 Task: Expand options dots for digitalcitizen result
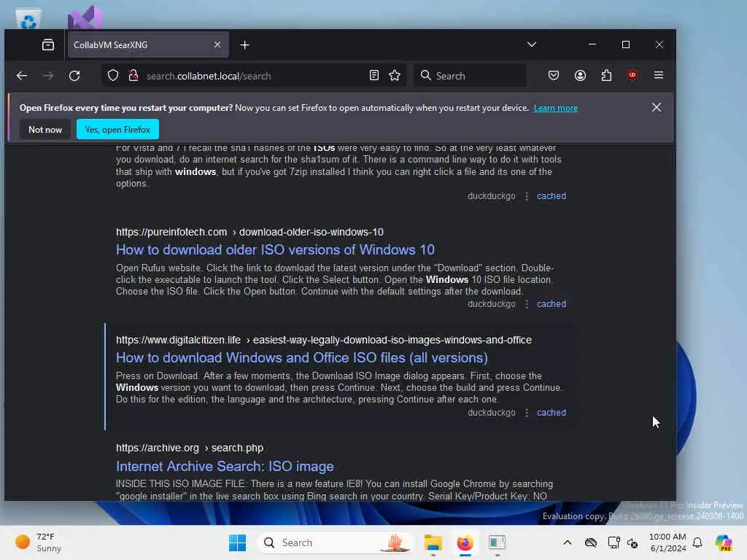pyautogui.click(x=527, y=413)
